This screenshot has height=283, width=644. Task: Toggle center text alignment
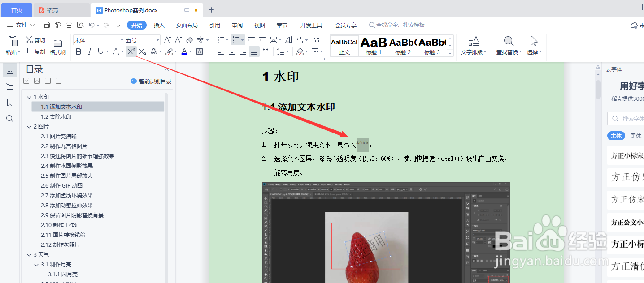tap(232, 51)
